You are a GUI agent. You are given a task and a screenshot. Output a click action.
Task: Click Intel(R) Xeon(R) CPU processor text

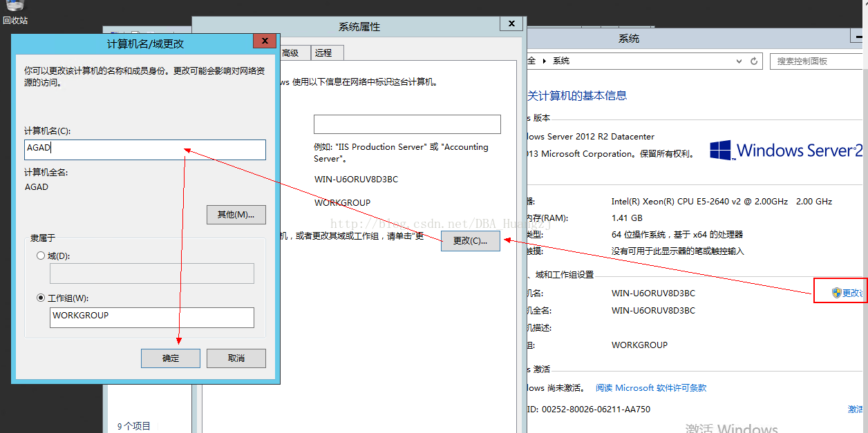[721, 202]
